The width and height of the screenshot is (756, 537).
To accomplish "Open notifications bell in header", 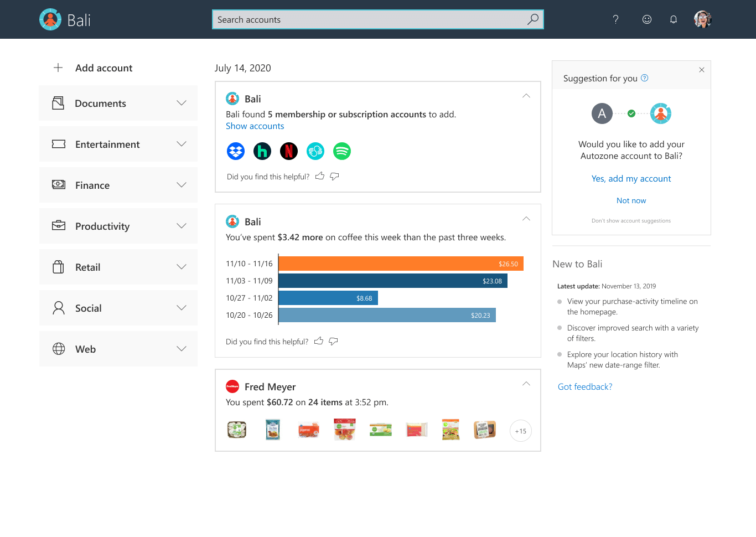I will [674, 20].
